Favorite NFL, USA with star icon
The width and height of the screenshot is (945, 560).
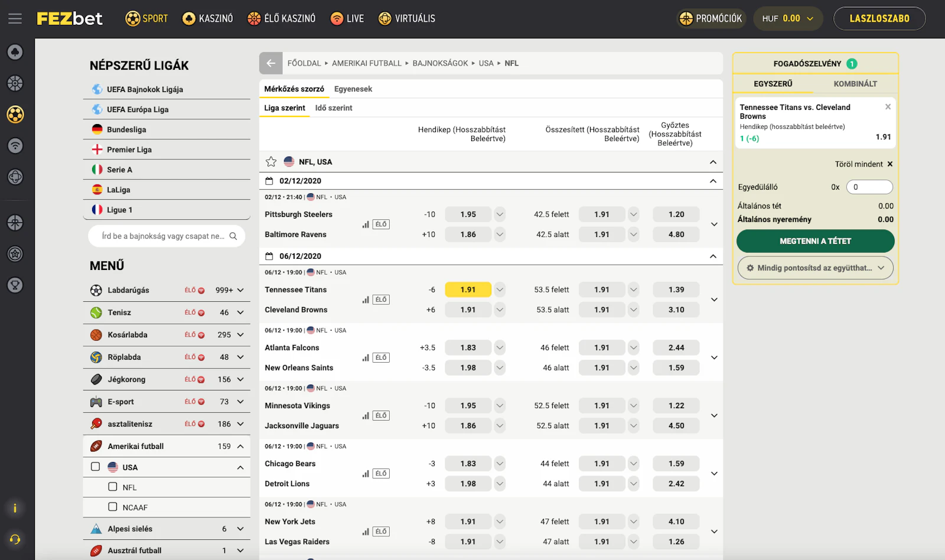[x=271, y=162]
